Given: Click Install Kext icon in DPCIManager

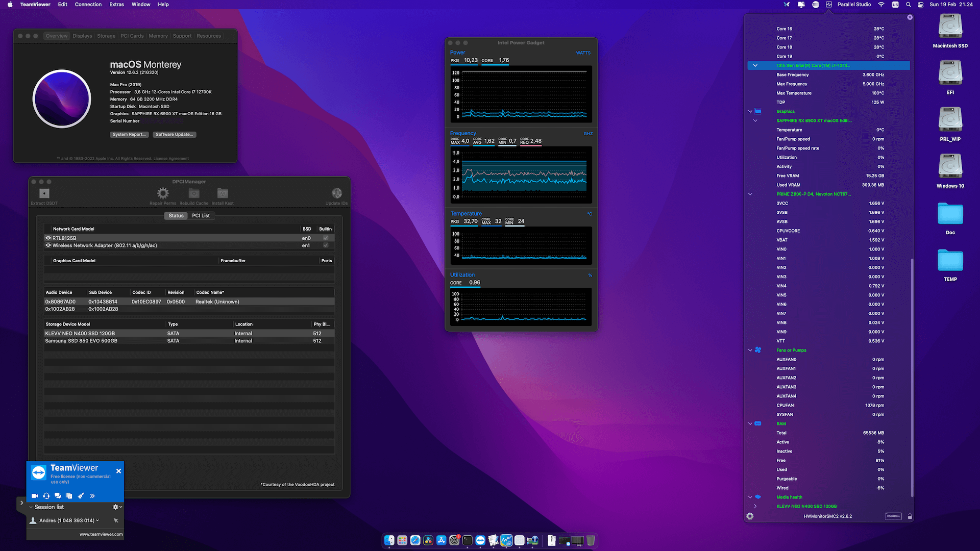Looking at the screenshot, I should [x=223, y=193].
